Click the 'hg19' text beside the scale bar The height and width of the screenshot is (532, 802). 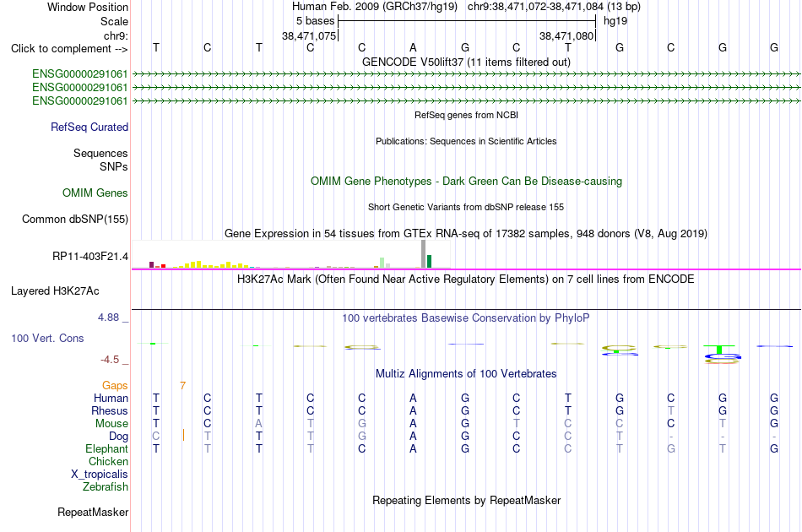(615, 21)
